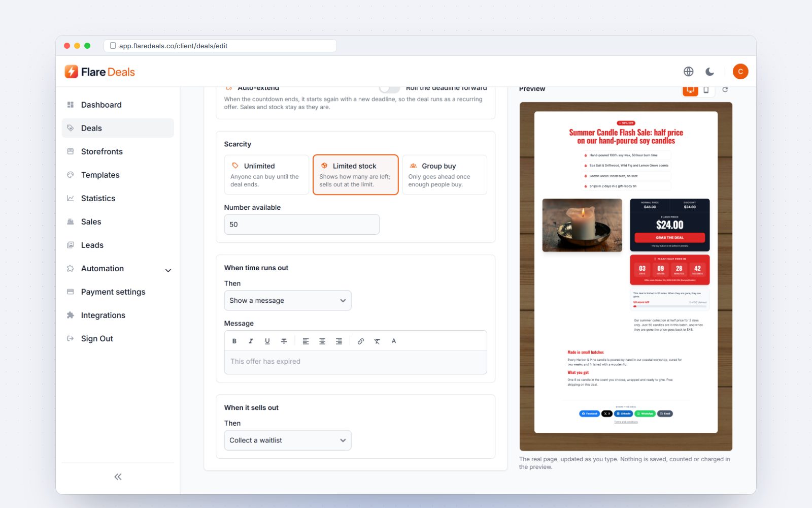Open the Integrations page

coord(118,315)
